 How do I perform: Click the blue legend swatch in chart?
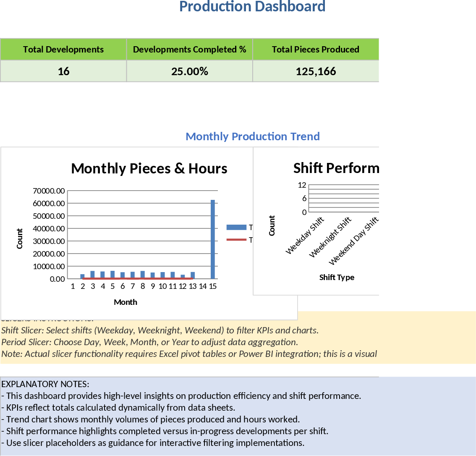pyautogui.click(x=236, y=228)
